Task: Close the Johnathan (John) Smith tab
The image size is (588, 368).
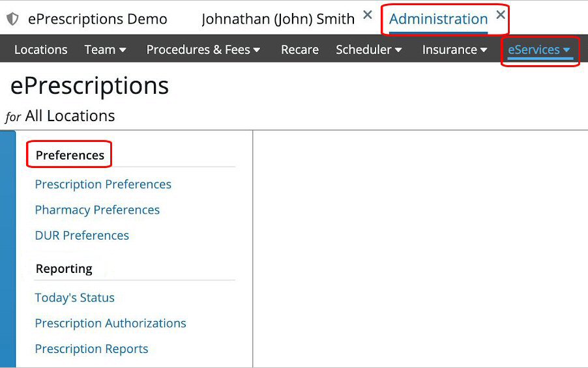Action: [x=368, y=15]
